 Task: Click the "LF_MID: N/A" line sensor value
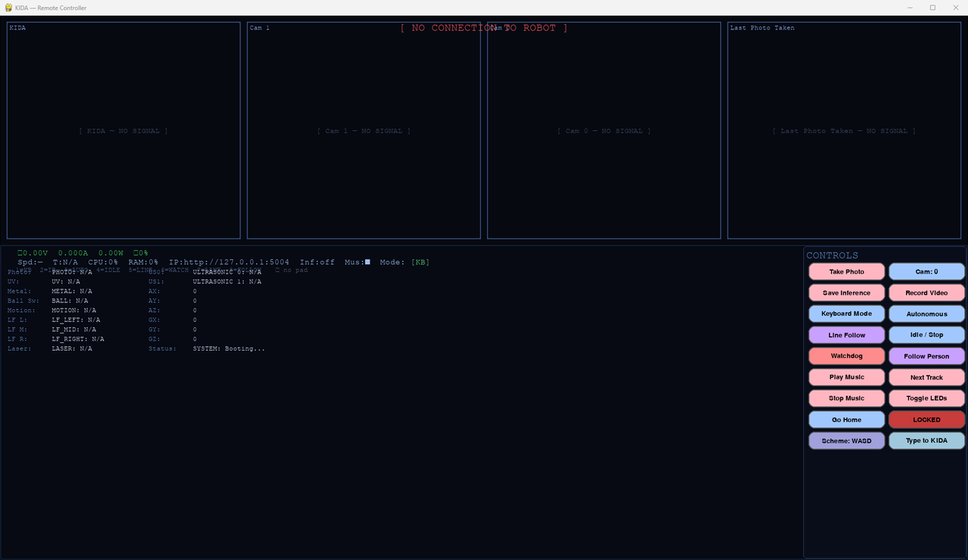click(74, 330)
